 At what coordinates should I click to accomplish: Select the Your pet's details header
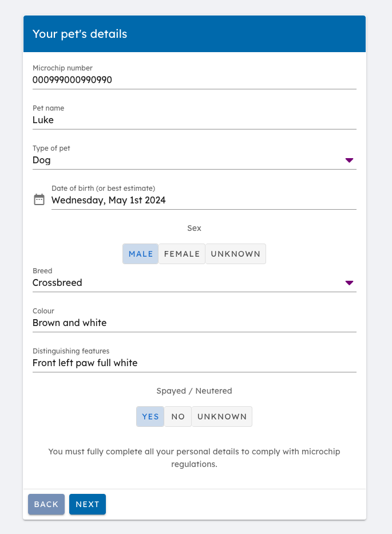point(80,34)
